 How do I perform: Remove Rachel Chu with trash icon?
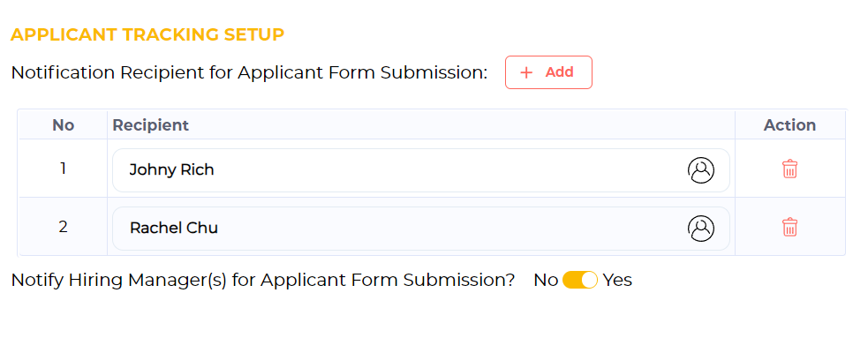click(x=789, y=228)
